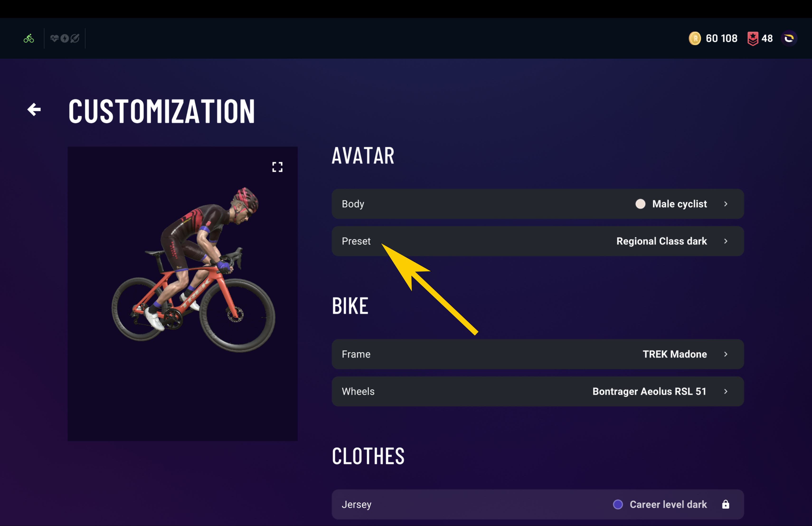Screen dimensions: 812x526
Task: Open Frame chevron next to TREK Madone
Action: tap(726, 354)
